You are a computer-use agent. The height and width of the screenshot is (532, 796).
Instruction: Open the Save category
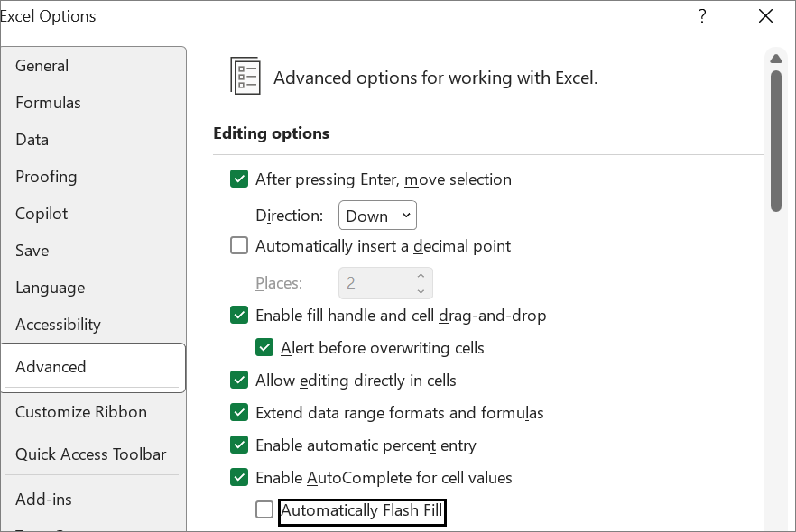[32, 251]
